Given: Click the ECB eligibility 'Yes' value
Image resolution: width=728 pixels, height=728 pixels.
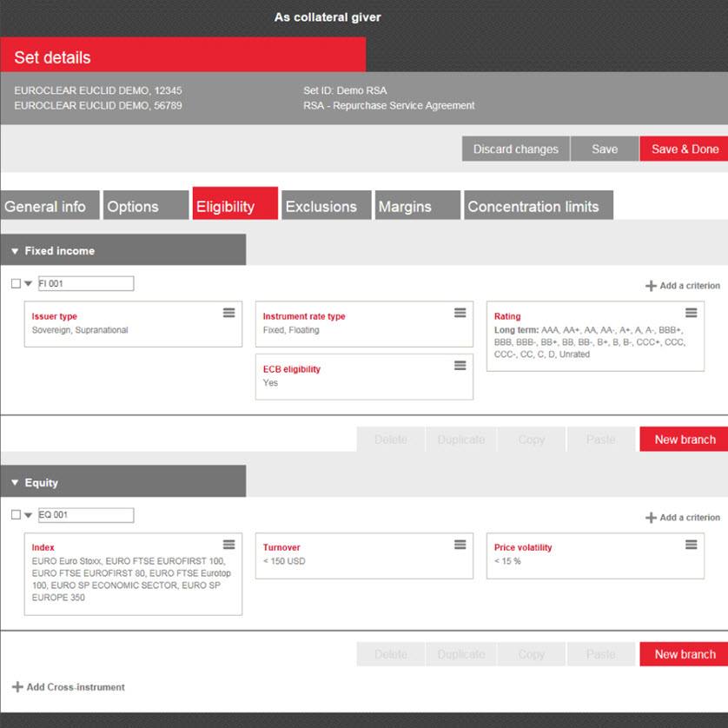Looking at the screenshot, I should [270, 382].
